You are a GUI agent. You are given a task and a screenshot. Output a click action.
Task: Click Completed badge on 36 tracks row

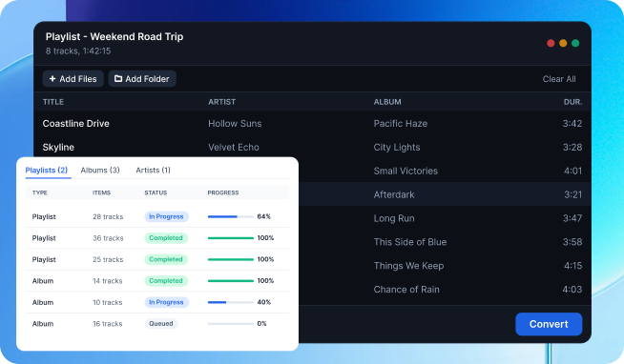click(x=166, y=238)
